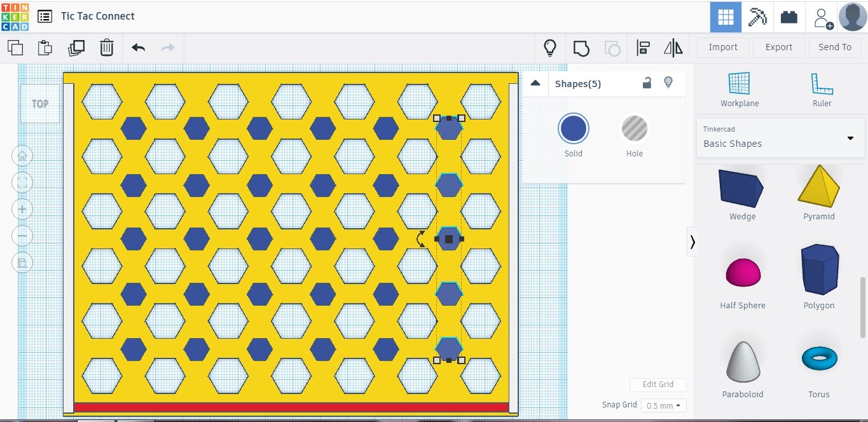This screenshot has height=422, width=868.
Task: Open the Align tool
Action: coord(644,48)
